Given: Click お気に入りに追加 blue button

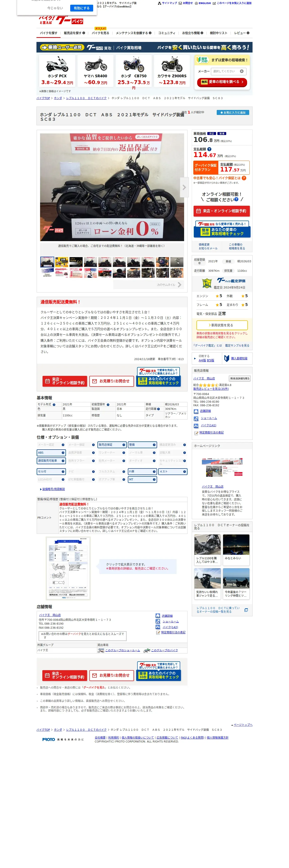Looking at the screenshot, I should [233, 112].
